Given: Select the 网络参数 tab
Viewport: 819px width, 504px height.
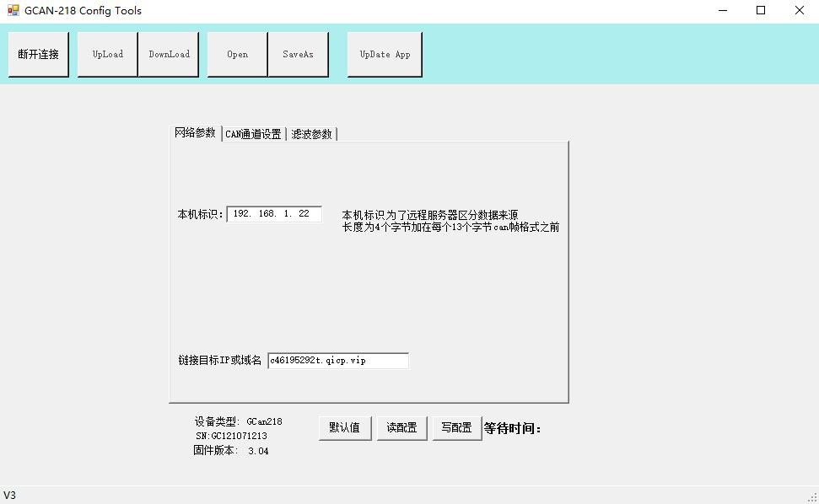Looking at the screenshot, I should (195, 133).
